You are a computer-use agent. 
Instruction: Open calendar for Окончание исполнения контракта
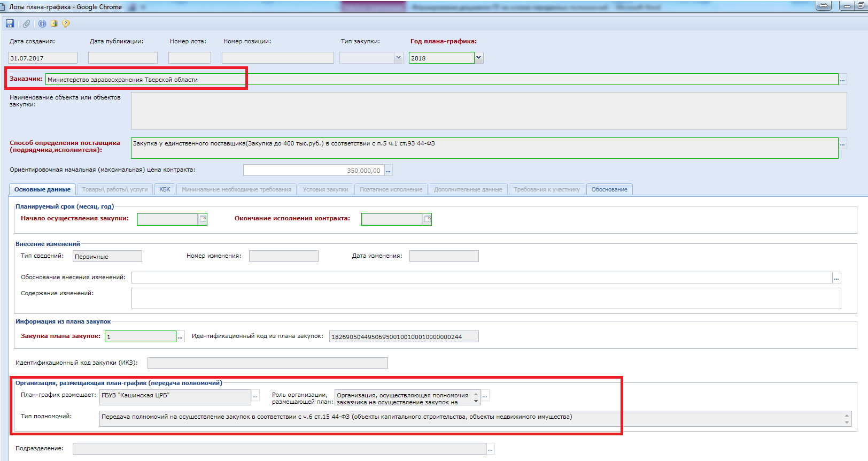428,219
